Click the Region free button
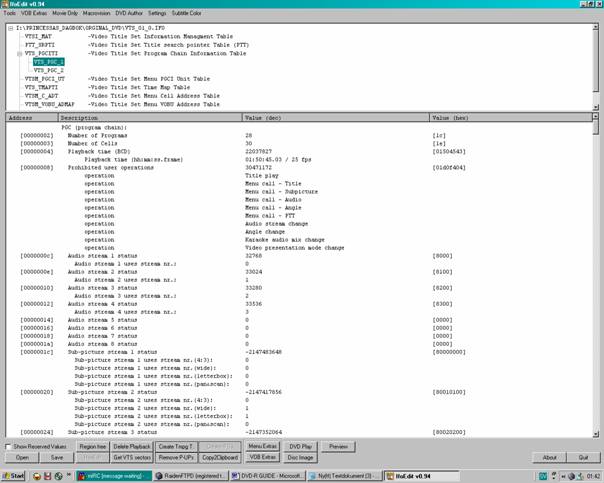 click(x=92, y=447)
